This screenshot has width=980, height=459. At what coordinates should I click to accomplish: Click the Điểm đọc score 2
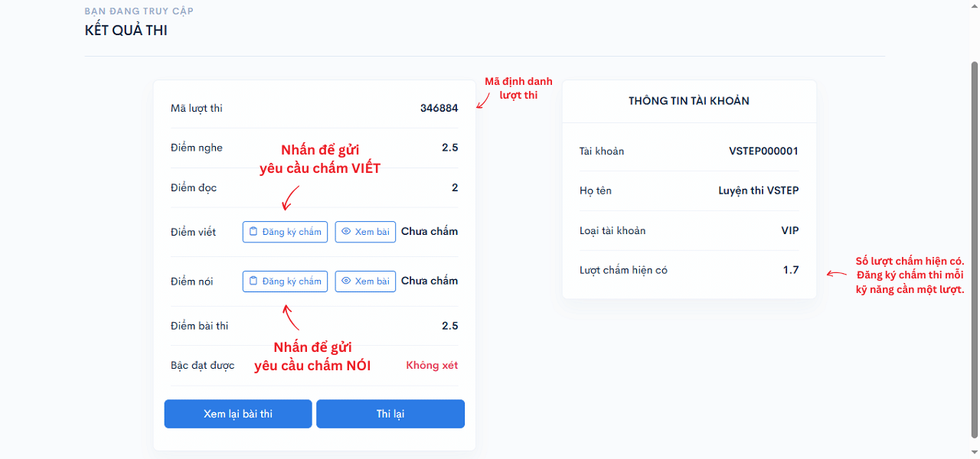[x=455, y=188]
